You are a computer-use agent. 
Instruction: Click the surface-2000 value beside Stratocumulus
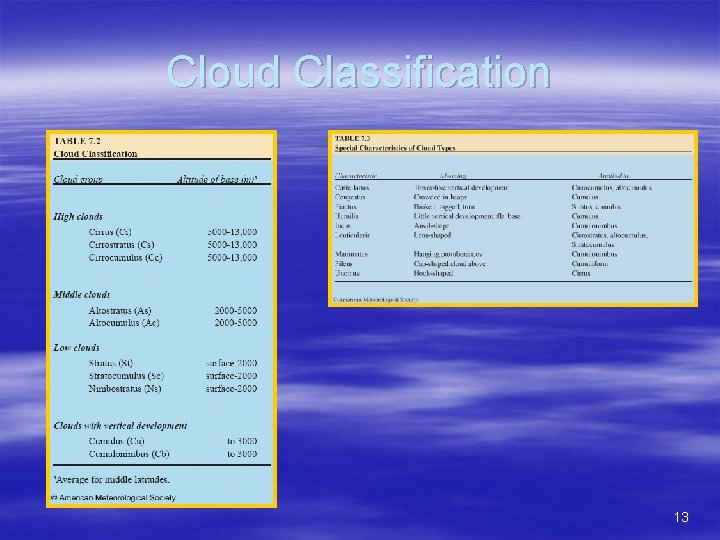231,376
